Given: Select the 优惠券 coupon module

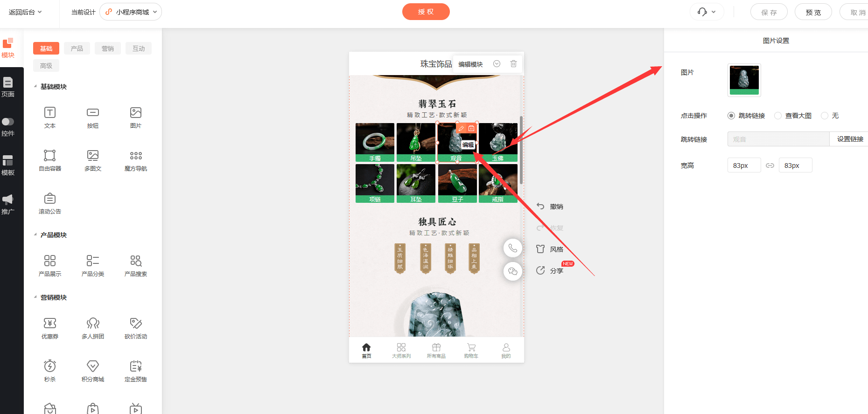Looking at the screenshot, I should 50,328.
